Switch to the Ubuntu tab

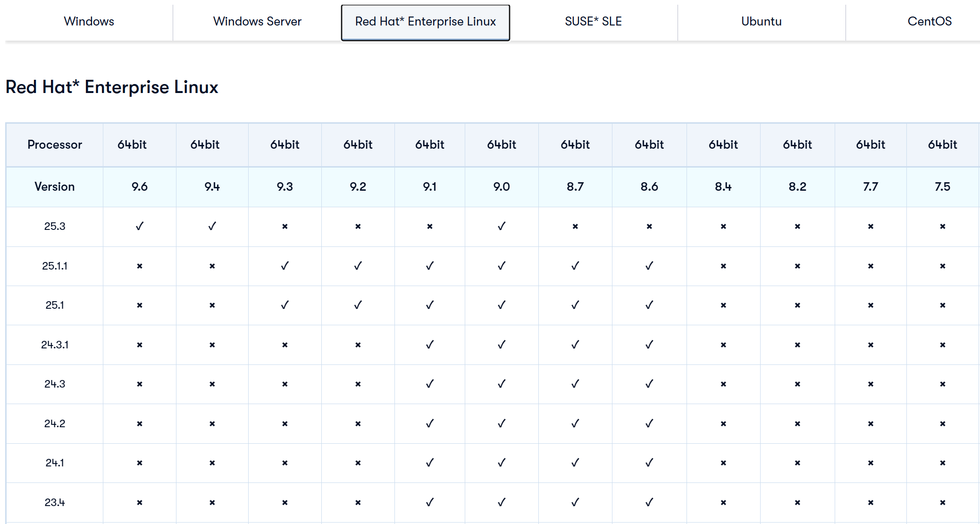click(761, 21)
